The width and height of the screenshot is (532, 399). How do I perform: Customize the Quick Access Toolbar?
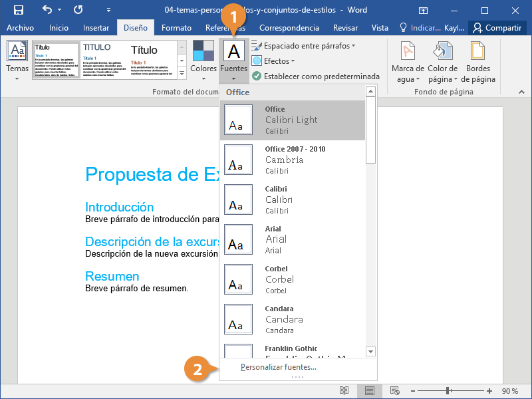(108, 10)
